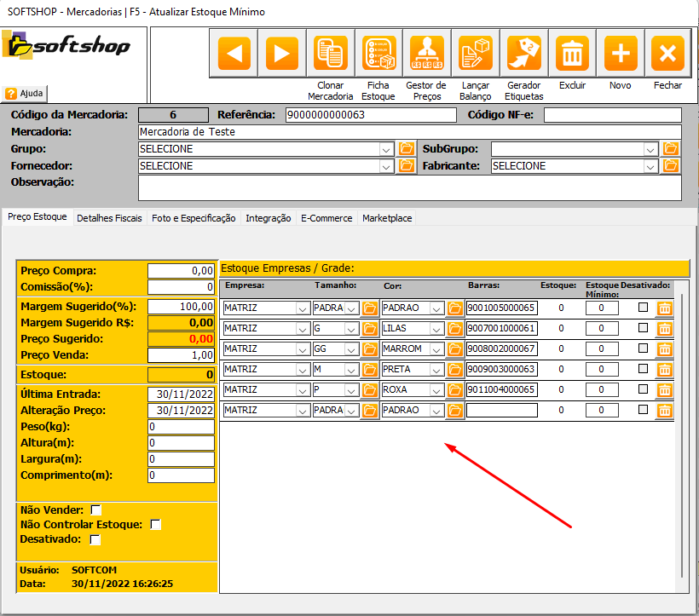
Task: Open the Gerador Etiquetas tool
Action: point(524,55)
